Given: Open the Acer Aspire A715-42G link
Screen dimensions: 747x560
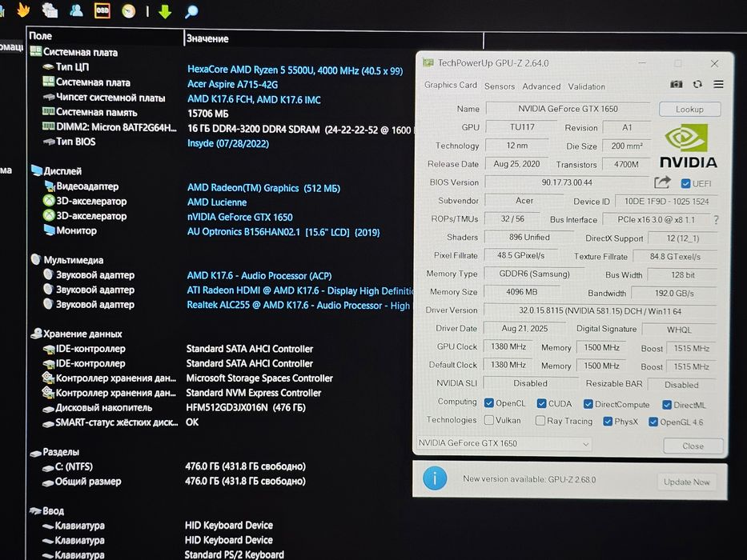Looking at the screenshot, I should click(232, 84).
